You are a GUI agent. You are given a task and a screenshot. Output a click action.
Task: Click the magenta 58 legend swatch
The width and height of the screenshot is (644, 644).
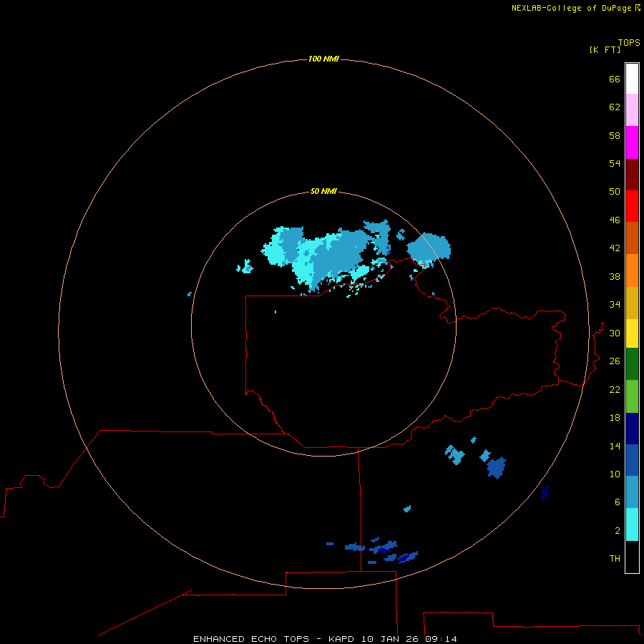coord(632,142)
